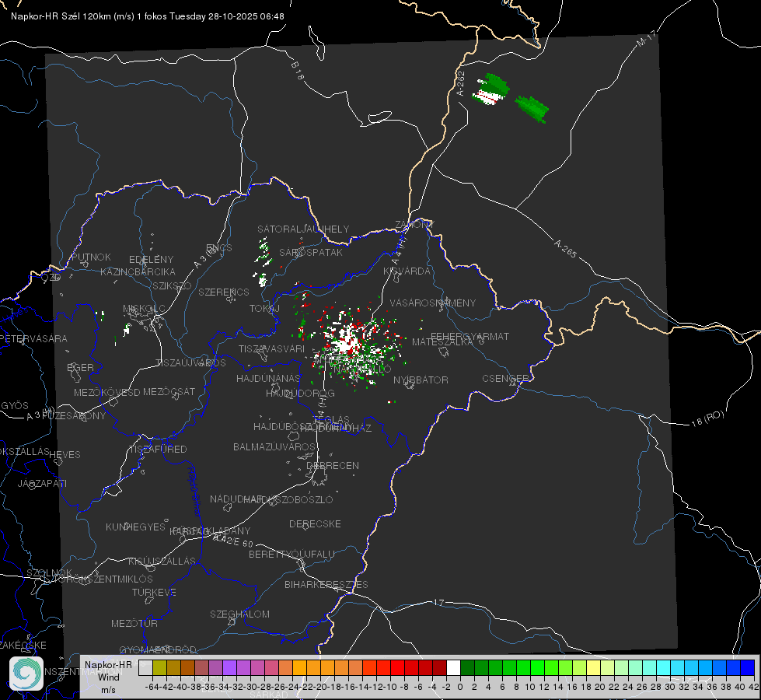
Task: Click the ZÁHONY border town label
Action: point(414,225)
